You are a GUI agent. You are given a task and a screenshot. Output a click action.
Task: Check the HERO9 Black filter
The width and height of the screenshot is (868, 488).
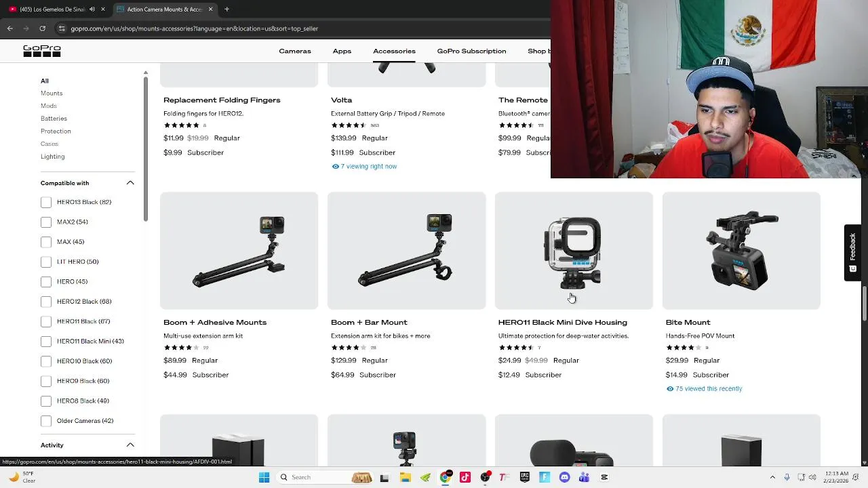46,381
